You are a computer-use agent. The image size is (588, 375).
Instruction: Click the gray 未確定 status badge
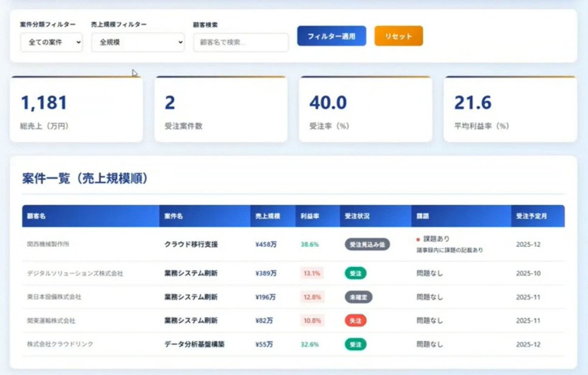358,297
